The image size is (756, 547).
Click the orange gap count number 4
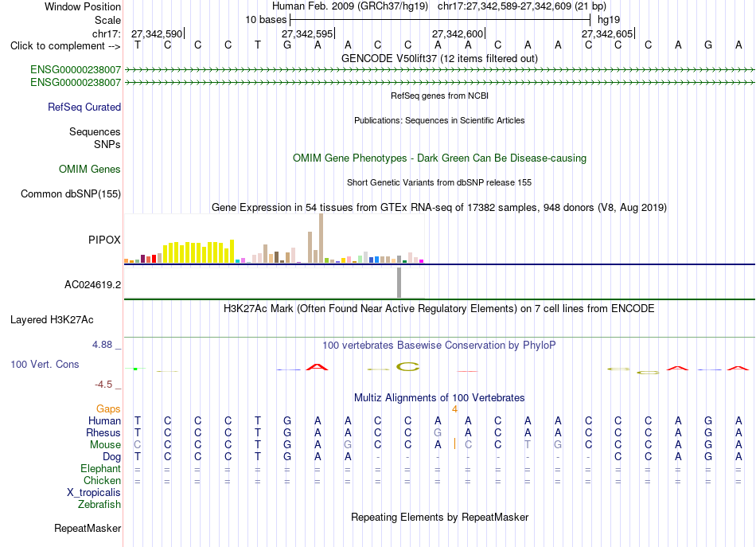tap(454, 409)
